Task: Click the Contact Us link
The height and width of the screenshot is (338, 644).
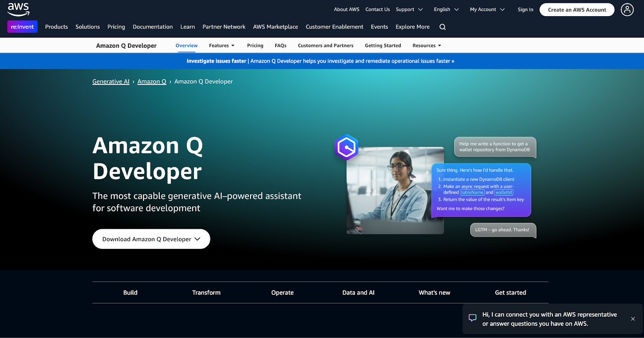Action: [x=378, y=10]
